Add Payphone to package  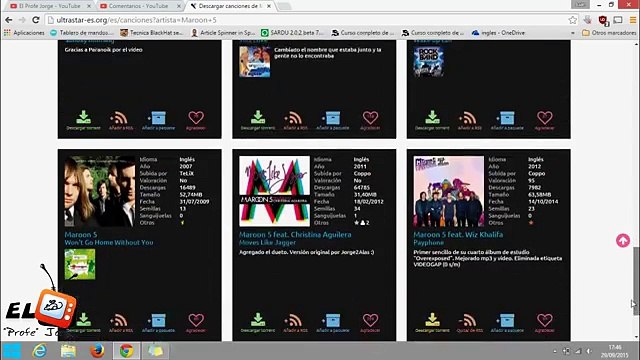pos(507,323)
